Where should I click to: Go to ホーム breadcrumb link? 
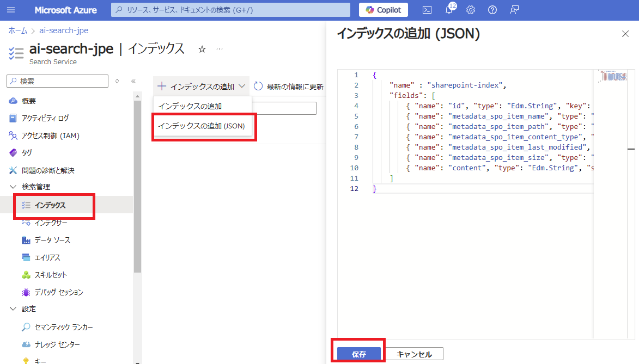click(17, 30)
